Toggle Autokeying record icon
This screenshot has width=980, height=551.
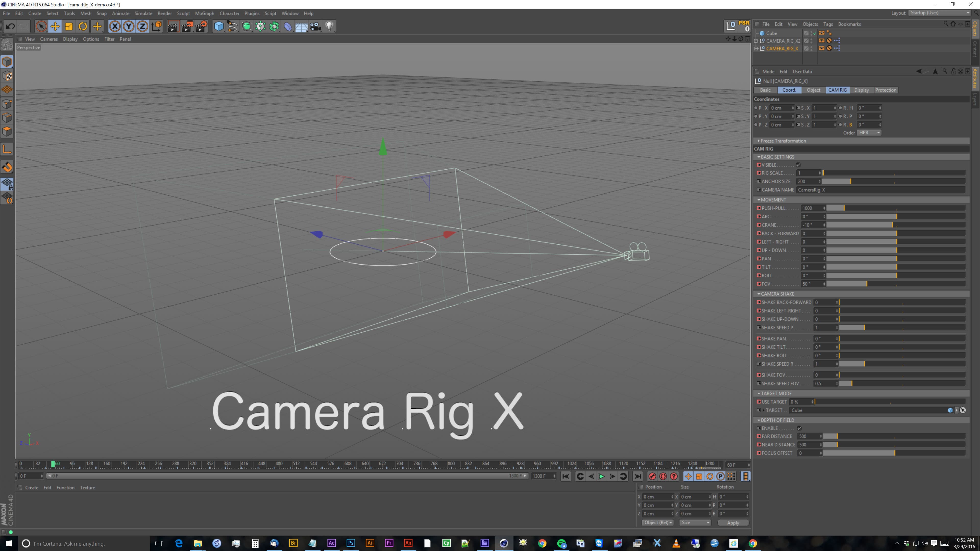pyautogui.click(x=663, y=477)
